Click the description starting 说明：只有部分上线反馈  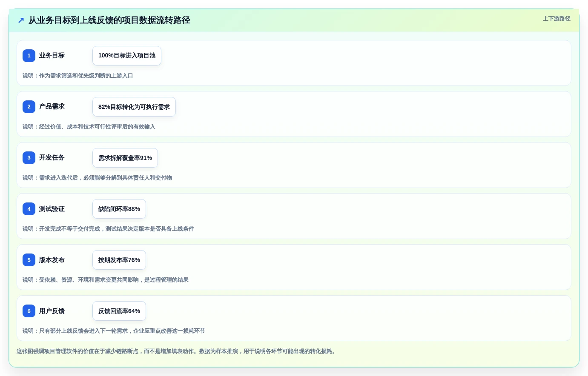pos(114,331)
